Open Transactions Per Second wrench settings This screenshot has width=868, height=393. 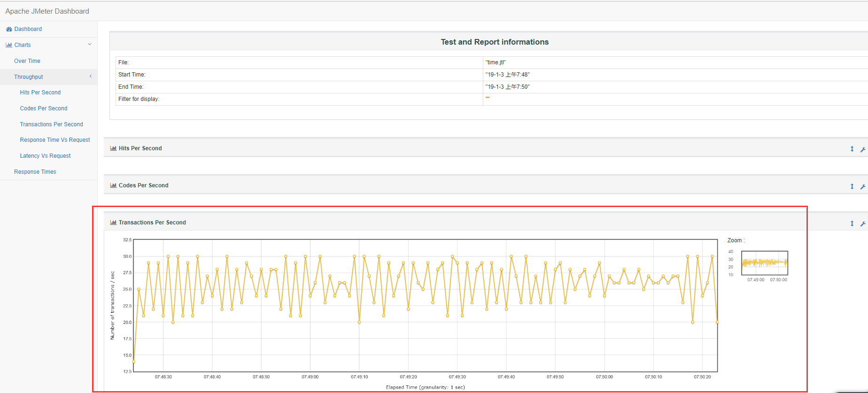coord(863,223)
